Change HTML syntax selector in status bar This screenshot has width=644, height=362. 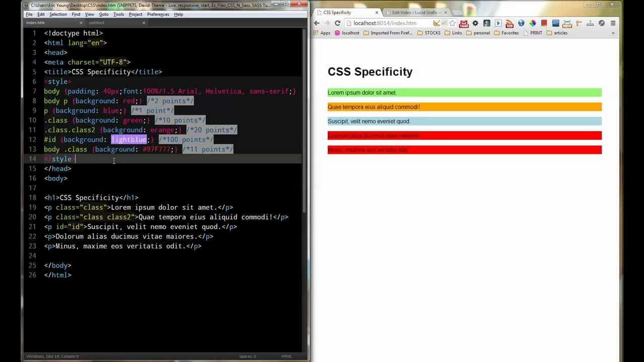pos(286,356)
